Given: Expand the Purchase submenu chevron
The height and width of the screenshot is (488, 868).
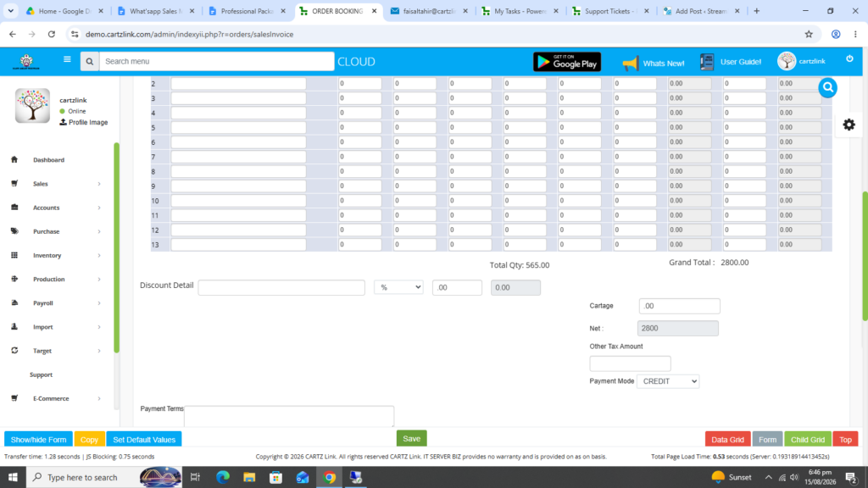Looking at the screenshot, I should coord(99,231).
